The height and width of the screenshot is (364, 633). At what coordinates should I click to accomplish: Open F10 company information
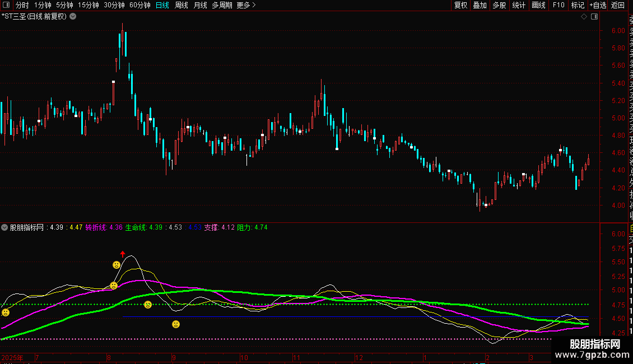[x=558, y=5]
